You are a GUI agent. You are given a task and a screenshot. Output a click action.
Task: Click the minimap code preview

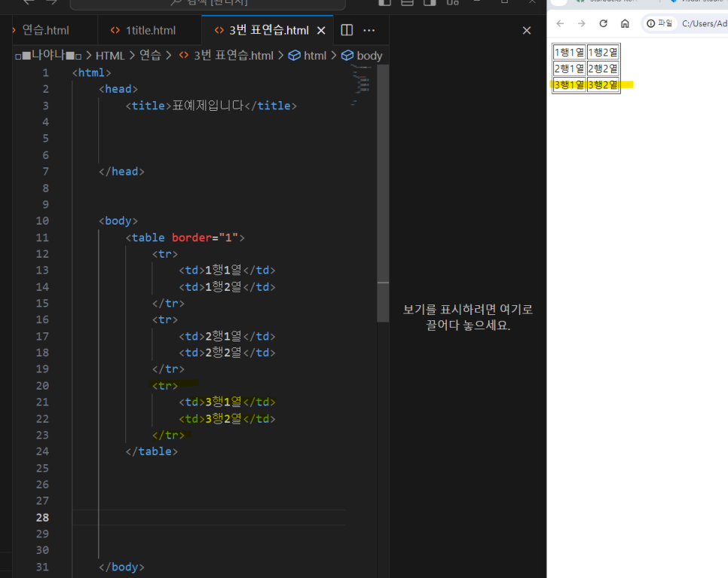(361, 85)
